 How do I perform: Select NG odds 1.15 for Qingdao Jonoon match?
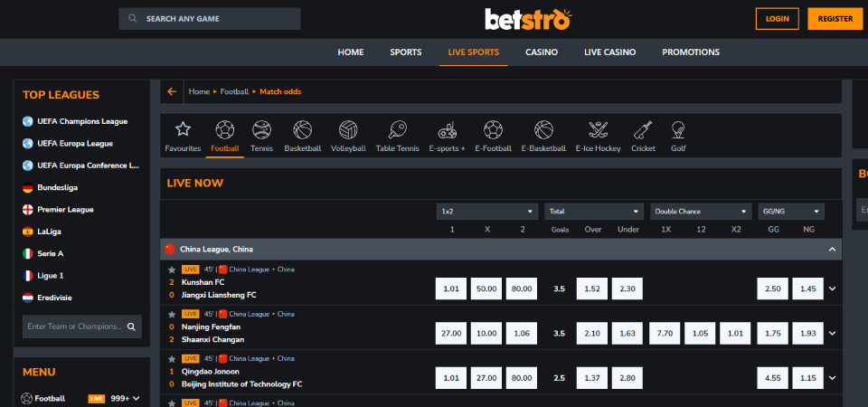click(x=807, y=378)
